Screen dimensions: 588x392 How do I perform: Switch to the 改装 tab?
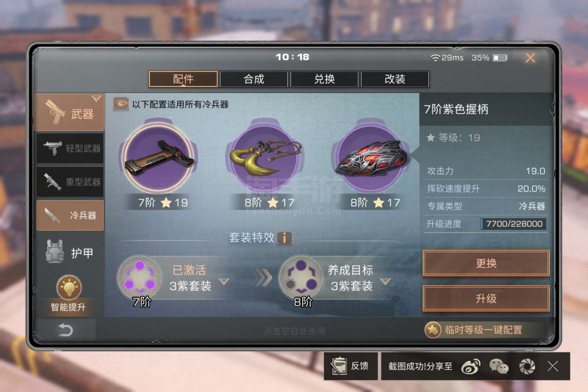[395, 79]
